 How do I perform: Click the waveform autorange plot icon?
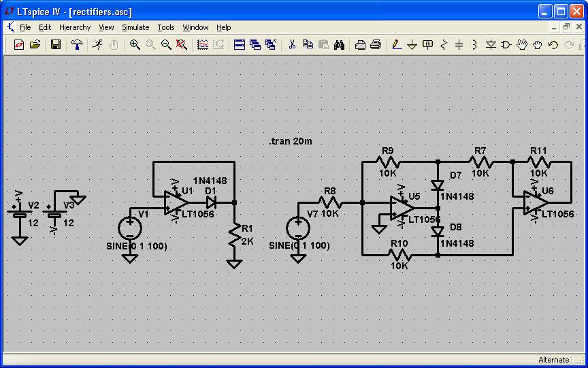pyautogui.click(x=203, y=45)
